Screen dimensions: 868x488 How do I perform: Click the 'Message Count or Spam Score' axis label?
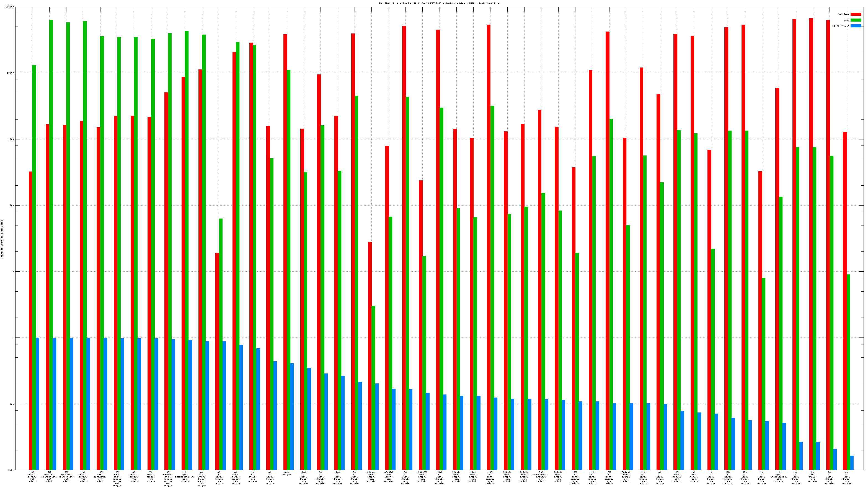coord(2,238)
